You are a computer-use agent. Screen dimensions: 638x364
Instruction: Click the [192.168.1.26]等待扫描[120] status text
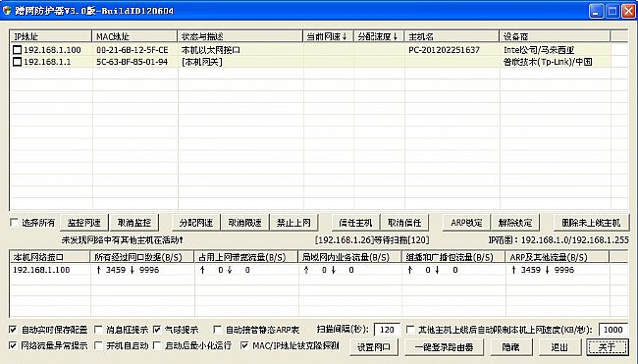coord(372,240)
